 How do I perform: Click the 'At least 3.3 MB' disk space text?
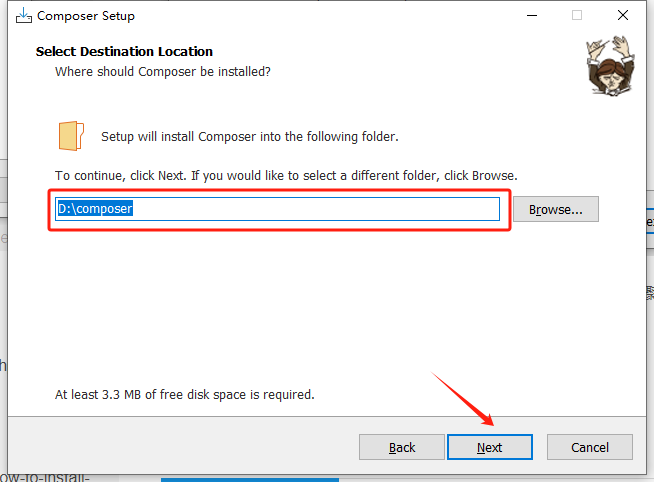(185, 394)
